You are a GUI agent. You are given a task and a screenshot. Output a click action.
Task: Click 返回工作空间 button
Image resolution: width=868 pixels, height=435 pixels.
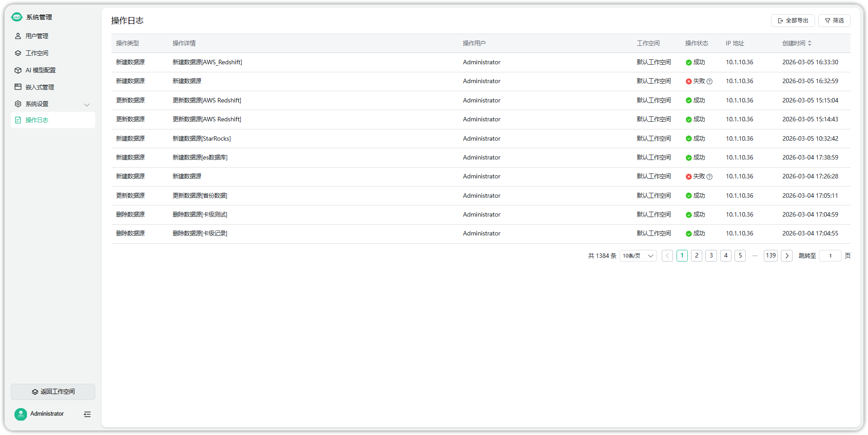(53, 392)
